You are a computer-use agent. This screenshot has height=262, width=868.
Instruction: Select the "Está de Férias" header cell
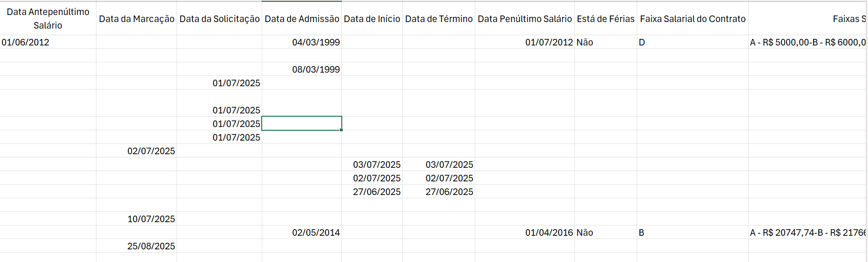tap(605, 19)
